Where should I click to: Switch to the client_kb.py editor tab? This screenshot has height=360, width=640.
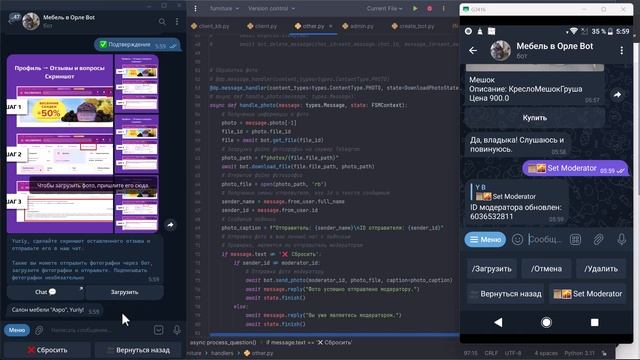click(210, 26)
